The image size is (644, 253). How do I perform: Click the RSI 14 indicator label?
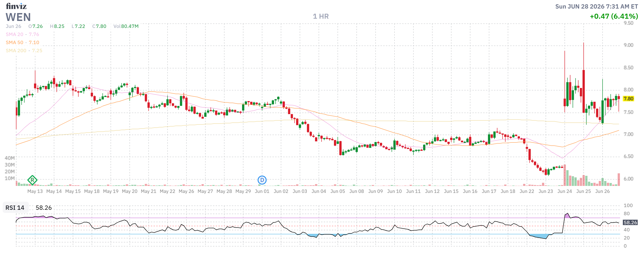pyautogui.click(x=15, y=208)
